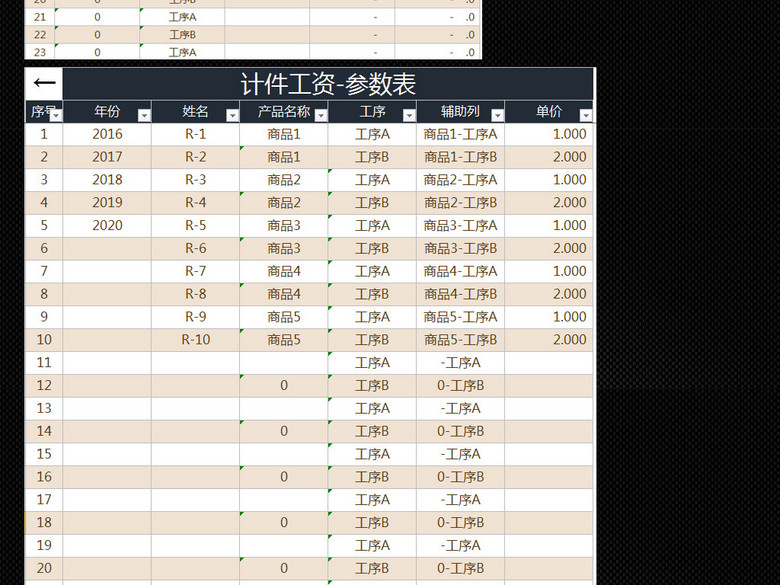Select the 工序B cell in row 20
The width and height of the screenshot is (780, 585).
tap(372, 569)
